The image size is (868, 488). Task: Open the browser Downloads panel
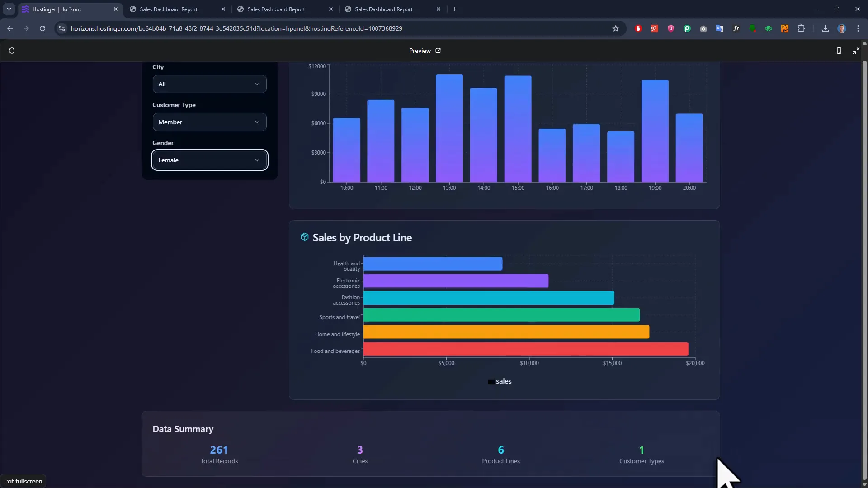tap(825, 28)
